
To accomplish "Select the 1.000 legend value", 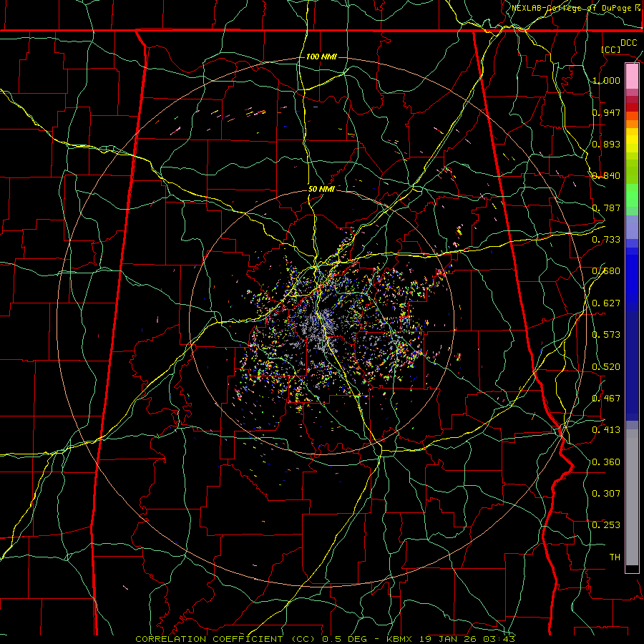I will point(606,80).
